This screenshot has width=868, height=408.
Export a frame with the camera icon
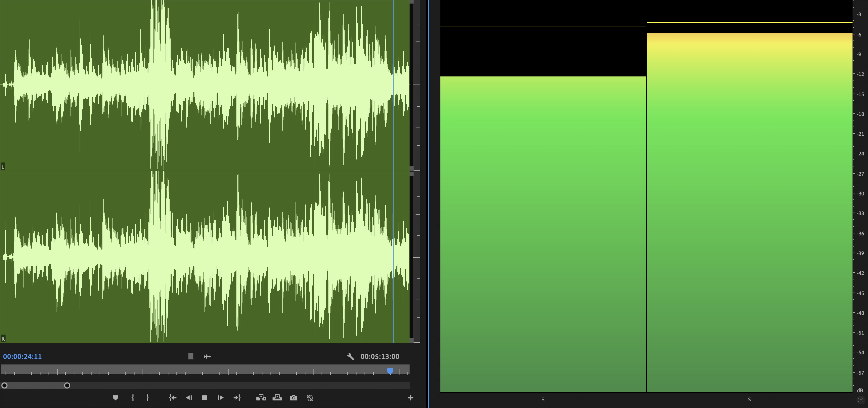click(x=294, y=398)
